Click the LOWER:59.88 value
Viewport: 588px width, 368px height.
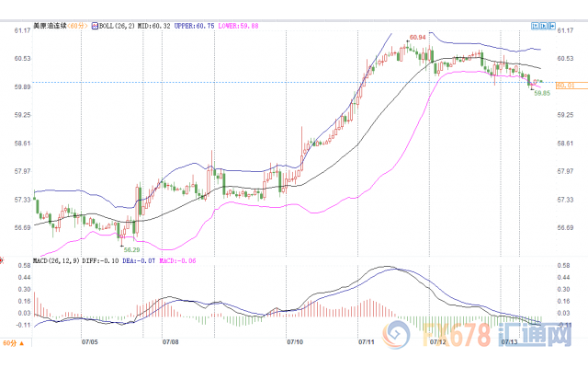coord(239,26)
